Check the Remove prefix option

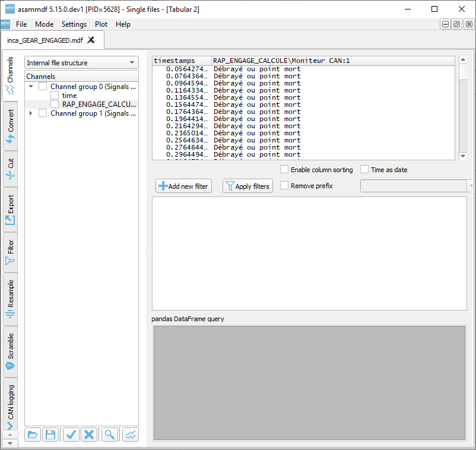coord(284,185)
